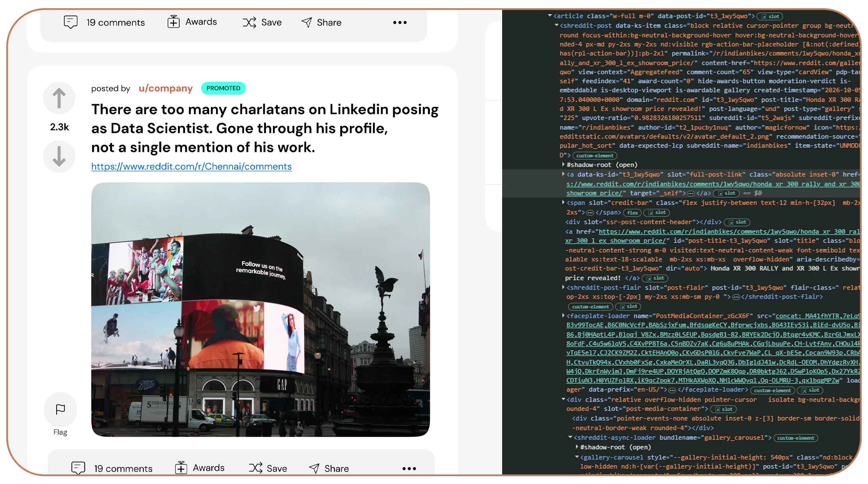The width and height of the screenshot is (868, 484).
Task: Open more options in bottom action bar
Action: click(x=409, y=469)
